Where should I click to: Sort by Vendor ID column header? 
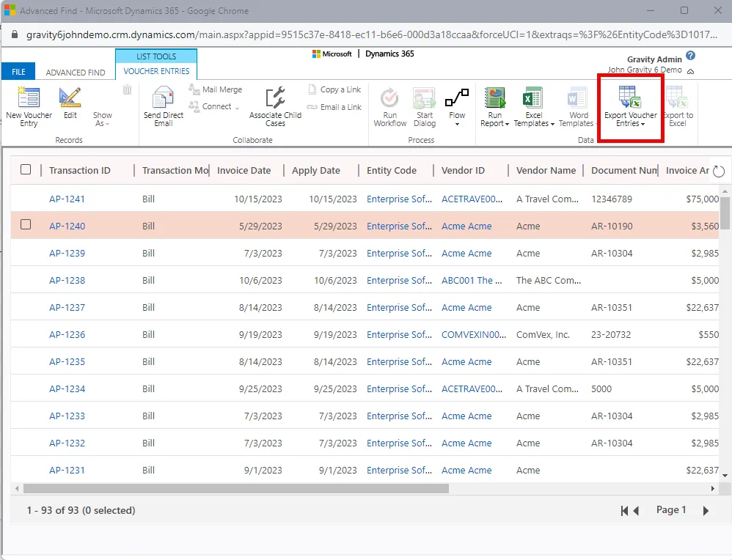coord(463,170)
